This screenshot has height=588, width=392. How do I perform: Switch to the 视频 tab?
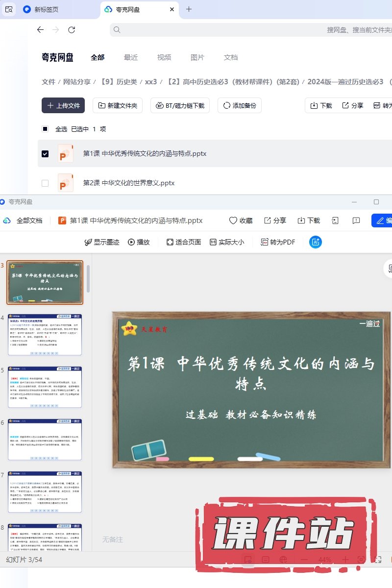click(164, 57)
